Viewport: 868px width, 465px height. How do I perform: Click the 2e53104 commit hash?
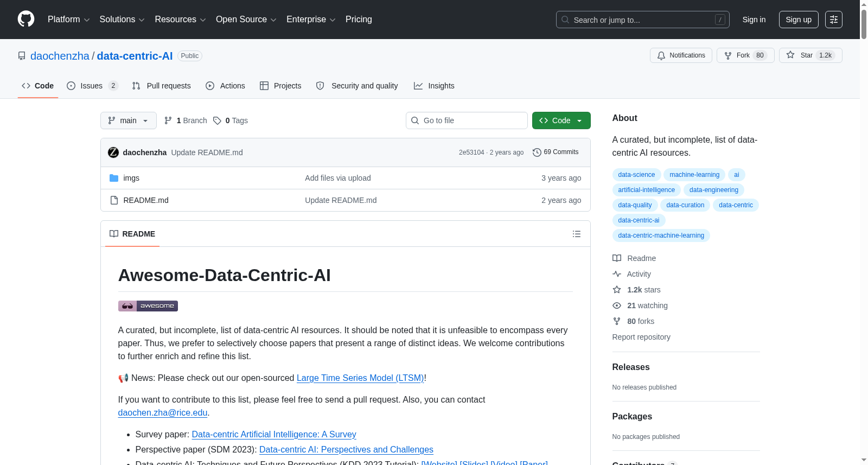point(471,152)
